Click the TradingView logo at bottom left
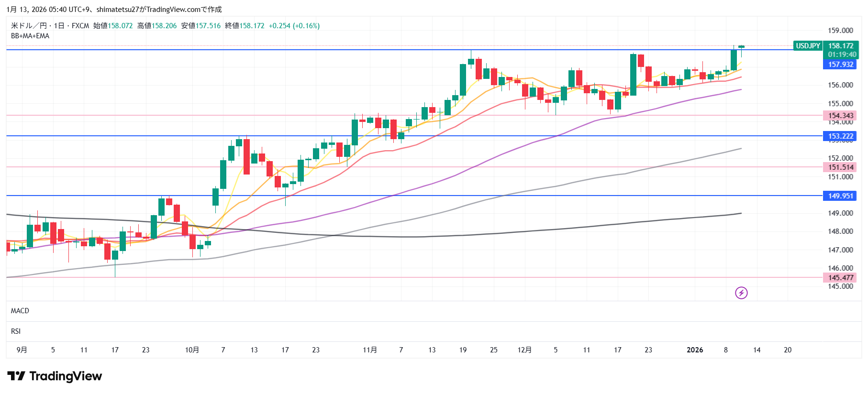 pyautogui.click(x=55, y=376)
